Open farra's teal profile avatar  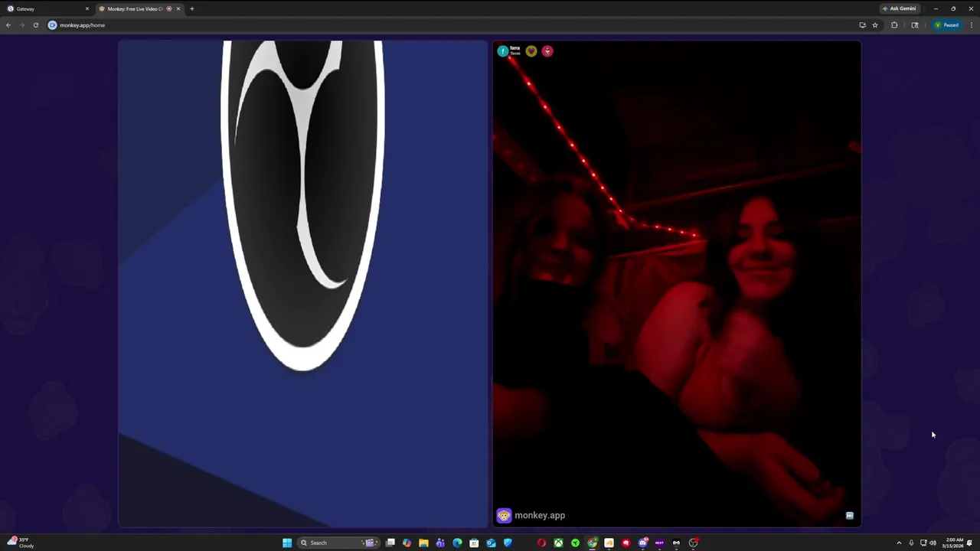click(x=503, y=51)
